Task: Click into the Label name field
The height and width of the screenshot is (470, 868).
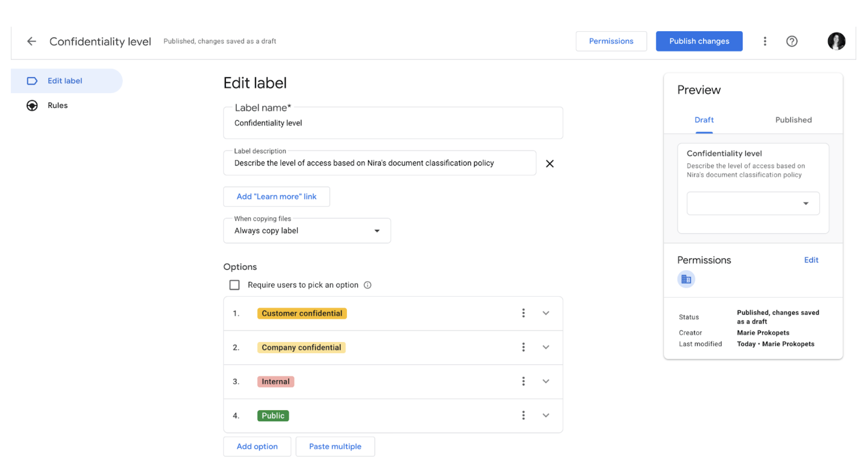Action: pyautogui.click(x=392, y=123)
